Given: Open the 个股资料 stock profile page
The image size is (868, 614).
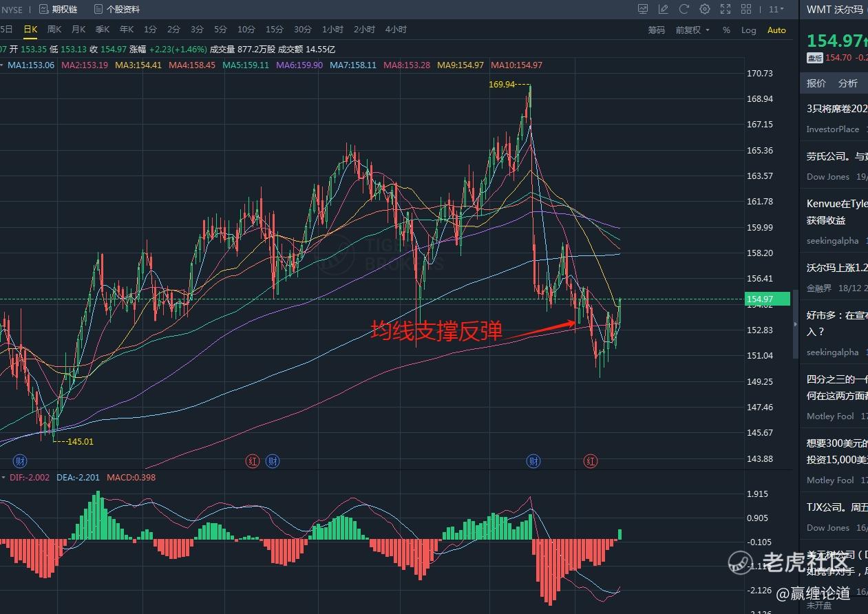Looking at the screenshot, I should tap(116, 10).
